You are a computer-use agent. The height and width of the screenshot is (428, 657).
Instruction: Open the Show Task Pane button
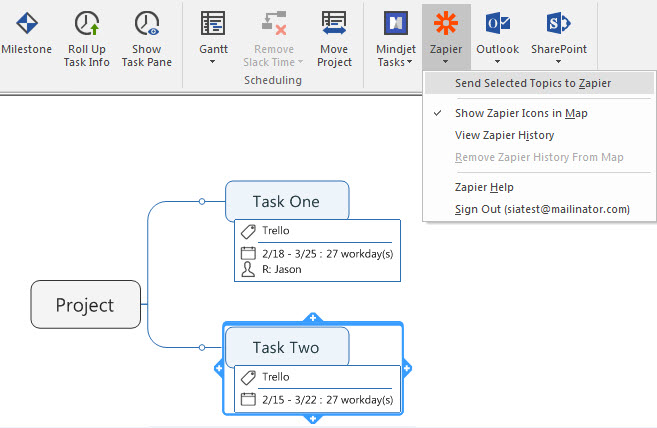146,23
